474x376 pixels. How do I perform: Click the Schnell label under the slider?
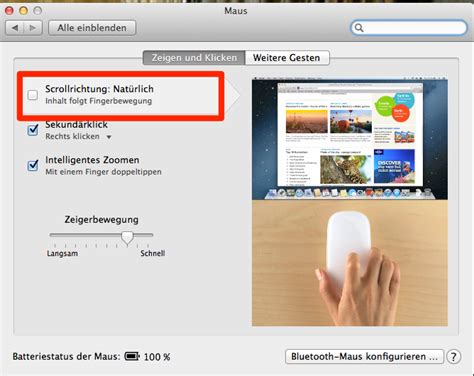pyautogui.click(x=153, y=253)
